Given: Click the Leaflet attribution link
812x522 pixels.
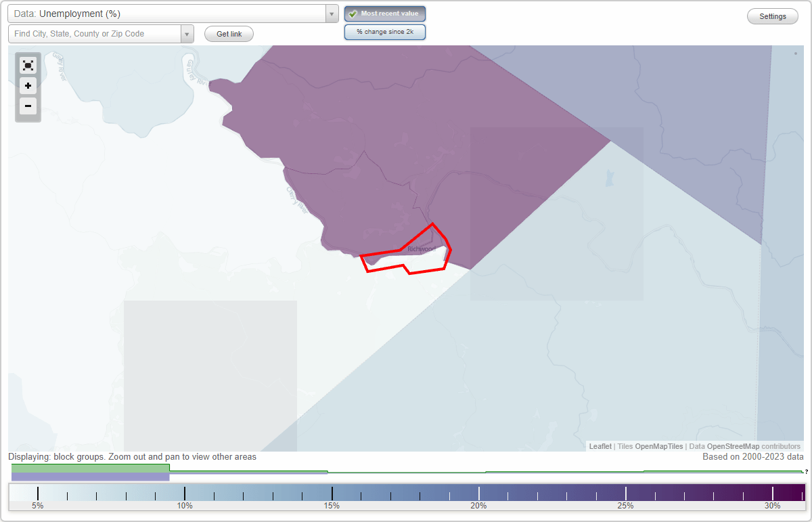Looking at the screenshot, I should pos(600,446).
